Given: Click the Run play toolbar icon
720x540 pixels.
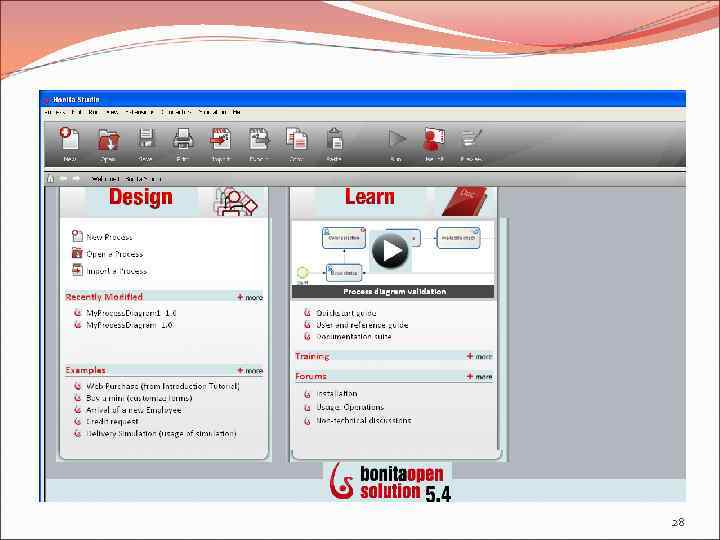Looking at the screenshot, I should point(396,140).
